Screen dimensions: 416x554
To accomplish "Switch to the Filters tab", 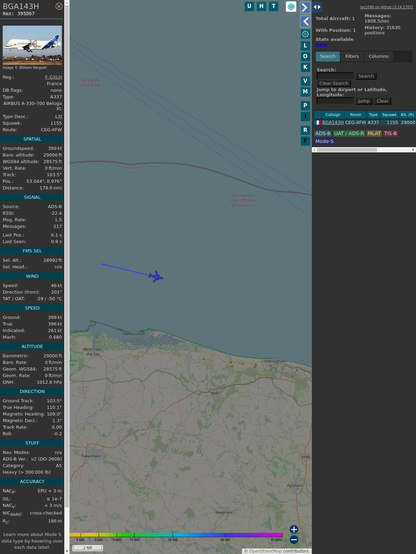I will (352, 56).
